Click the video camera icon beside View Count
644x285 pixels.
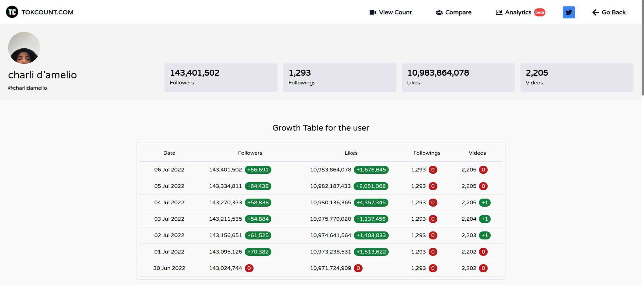373,12
